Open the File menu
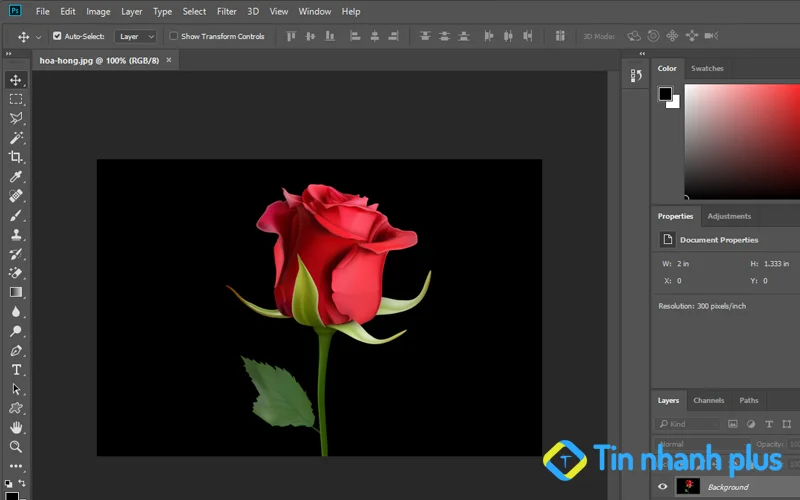 click(x=42, y=11)
